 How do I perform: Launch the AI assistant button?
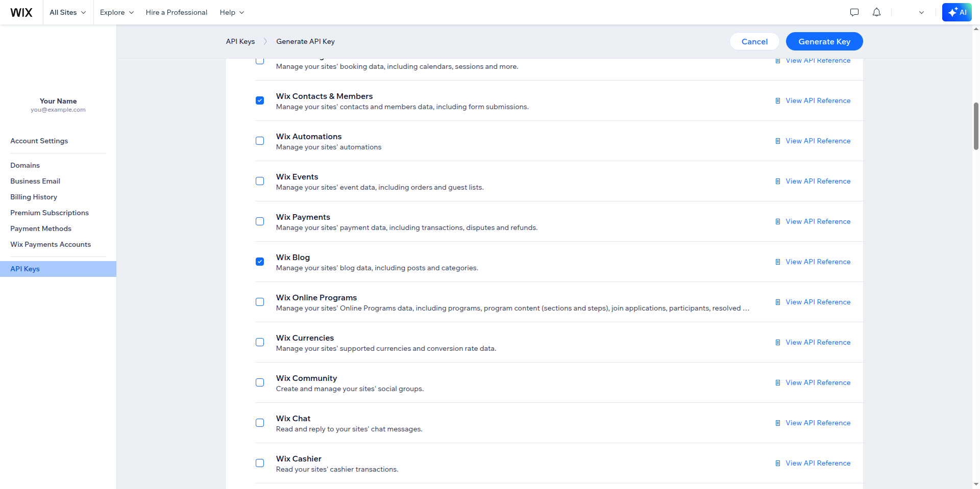(957, 12)
